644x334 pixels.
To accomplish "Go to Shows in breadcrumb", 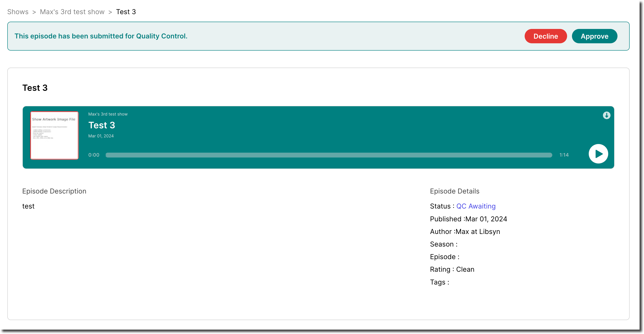I will click(18, 12).
